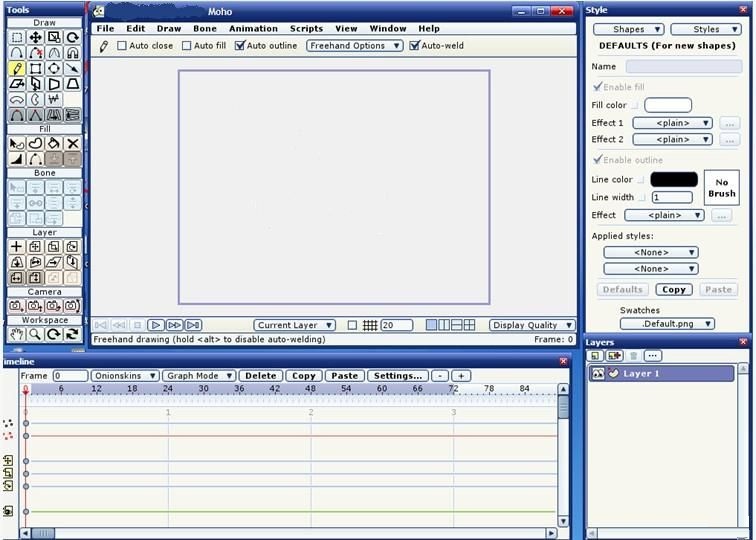756x540 pixels.
Task: Click the Delete Shape X tool
Action: click(x=72, y=143)
